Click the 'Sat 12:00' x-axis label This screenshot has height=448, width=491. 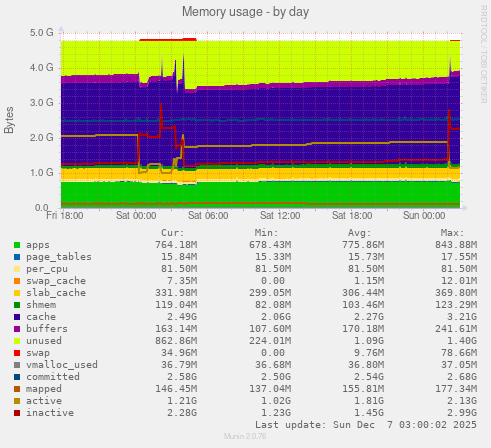[280, 216]
